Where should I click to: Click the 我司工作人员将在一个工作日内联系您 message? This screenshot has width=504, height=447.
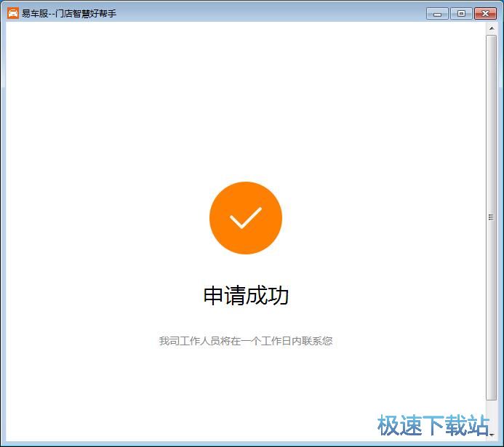coord(246,341)
